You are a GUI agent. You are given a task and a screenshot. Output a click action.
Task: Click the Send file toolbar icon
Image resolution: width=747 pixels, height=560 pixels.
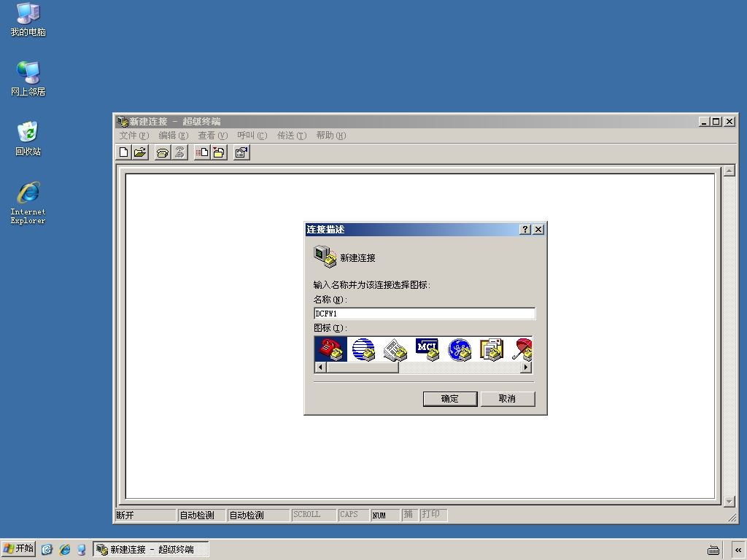[202, 152]
